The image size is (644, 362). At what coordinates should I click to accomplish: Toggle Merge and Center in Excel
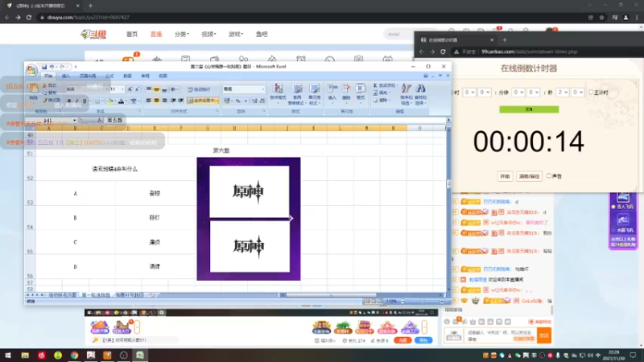click(x=203, y=101)
